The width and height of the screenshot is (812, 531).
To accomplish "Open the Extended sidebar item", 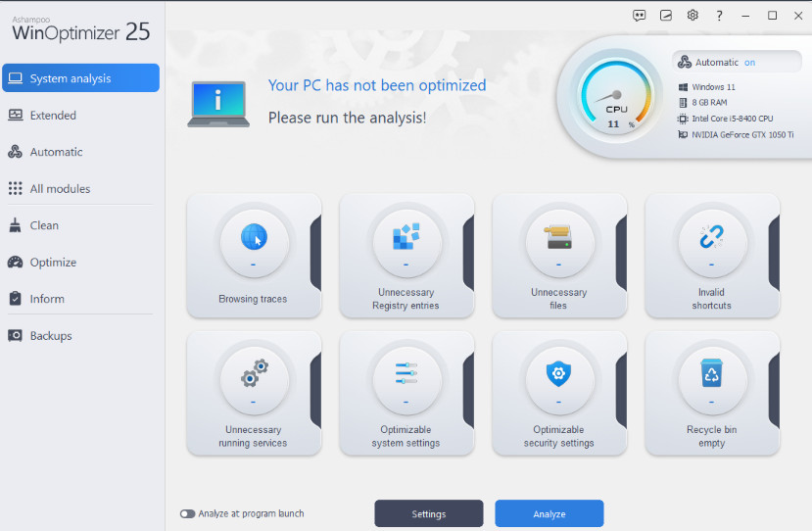I will tap(80, 115).
